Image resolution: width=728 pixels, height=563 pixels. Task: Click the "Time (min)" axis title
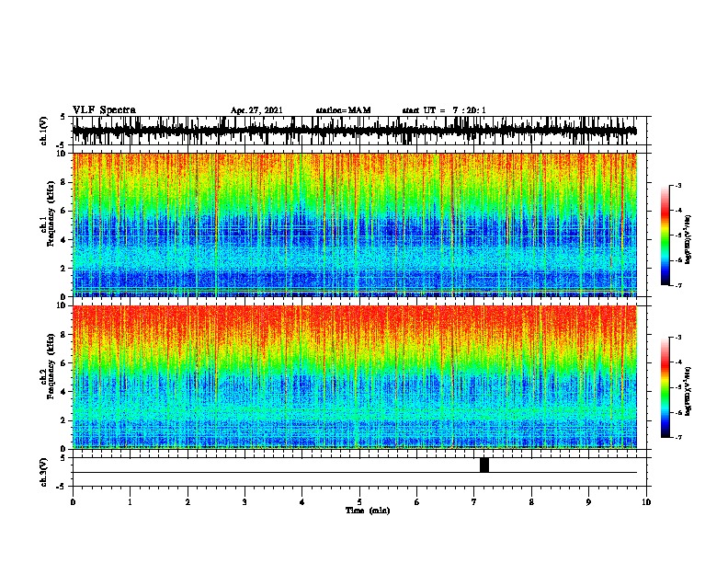(368, 511)
